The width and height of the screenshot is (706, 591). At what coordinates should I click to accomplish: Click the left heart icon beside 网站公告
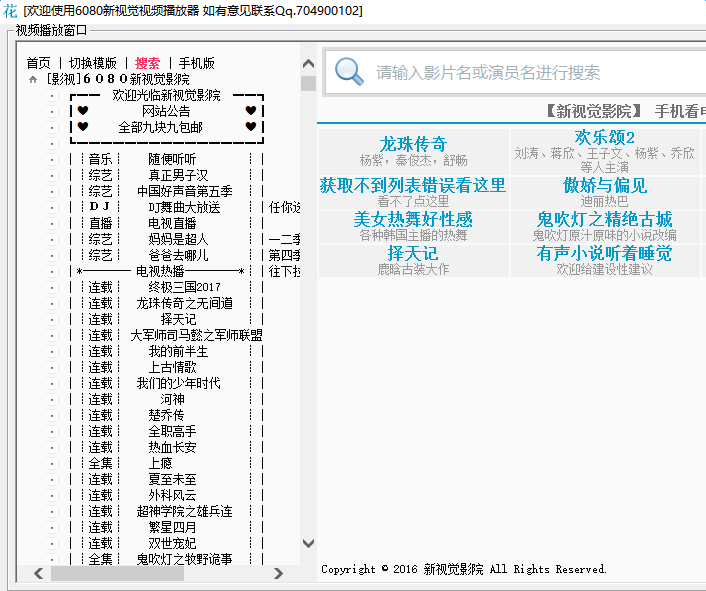[x=83, y=111]
